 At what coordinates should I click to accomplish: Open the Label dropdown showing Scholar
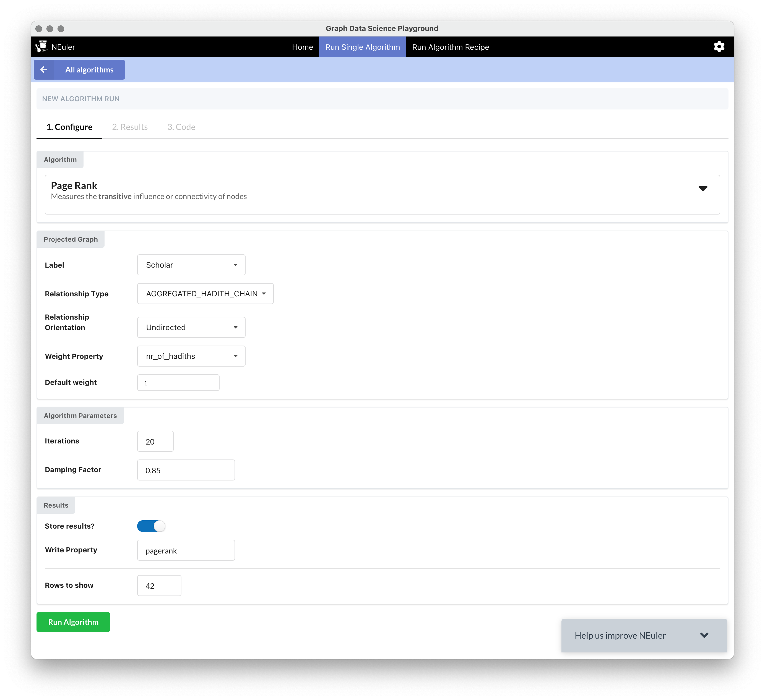click(x=191, y=265)
